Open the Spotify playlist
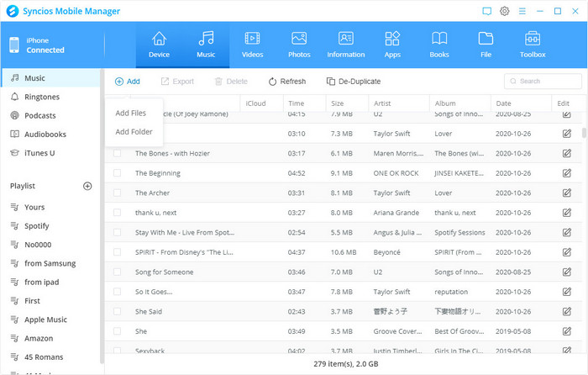Screen dimensions: 588x375 (x=51, y=226)
